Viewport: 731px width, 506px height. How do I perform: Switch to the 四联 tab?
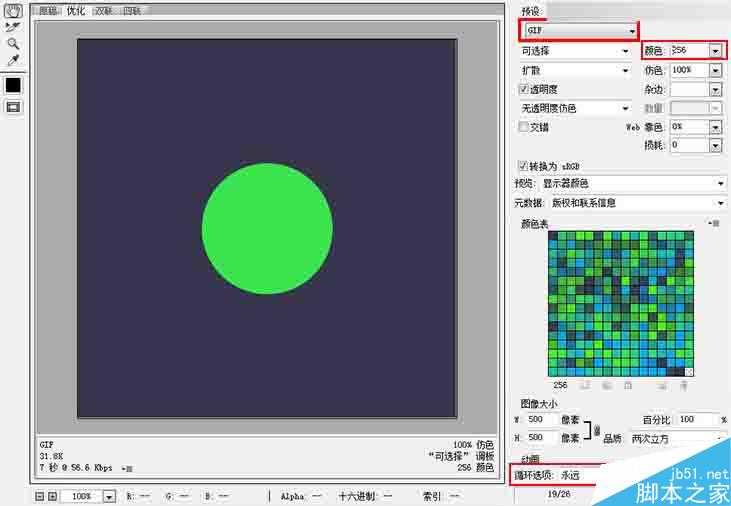tap(132, 11)
